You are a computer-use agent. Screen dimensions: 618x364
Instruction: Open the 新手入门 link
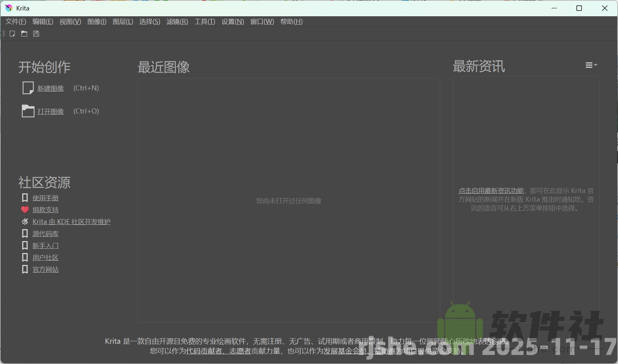coord(46,245)
